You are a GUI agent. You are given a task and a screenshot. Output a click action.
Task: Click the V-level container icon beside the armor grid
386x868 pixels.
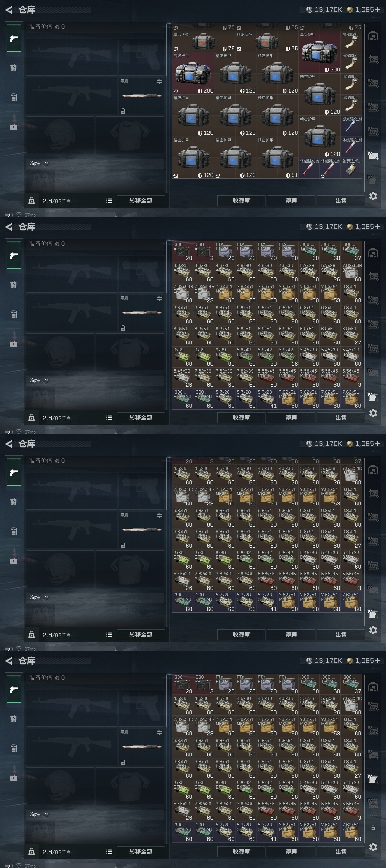[x=373, y=60]
